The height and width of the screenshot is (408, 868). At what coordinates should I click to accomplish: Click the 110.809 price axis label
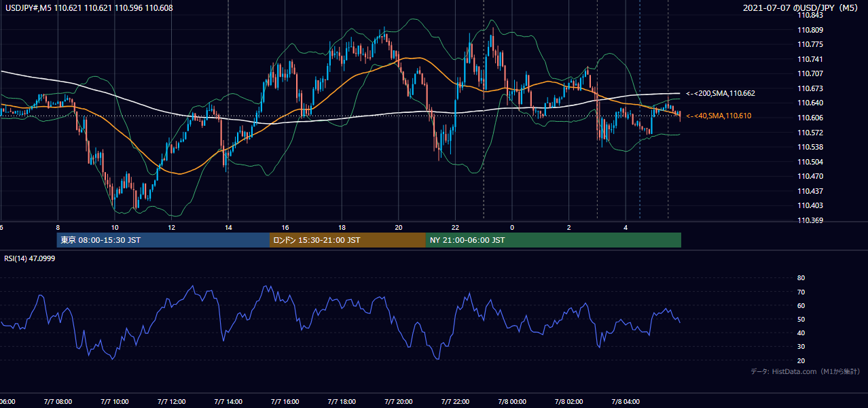point(810,30)
